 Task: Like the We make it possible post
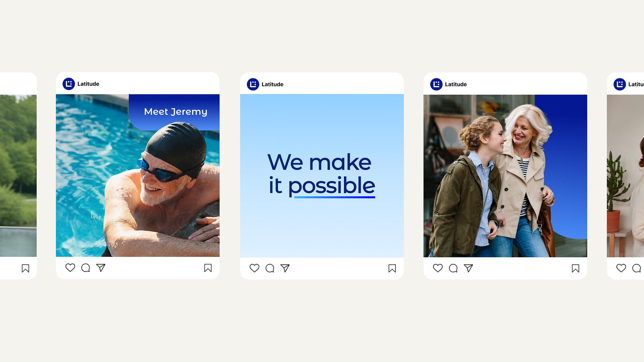pos(255,268)
